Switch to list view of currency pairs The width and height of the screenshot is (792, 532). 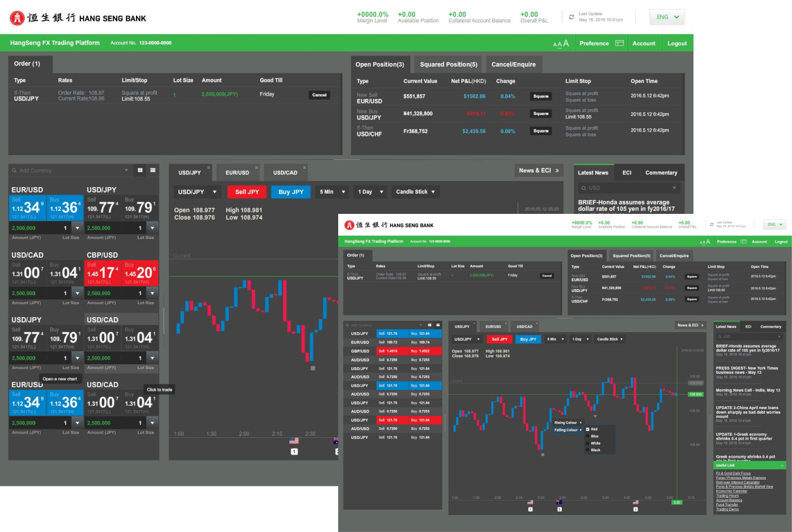point(153,170)
